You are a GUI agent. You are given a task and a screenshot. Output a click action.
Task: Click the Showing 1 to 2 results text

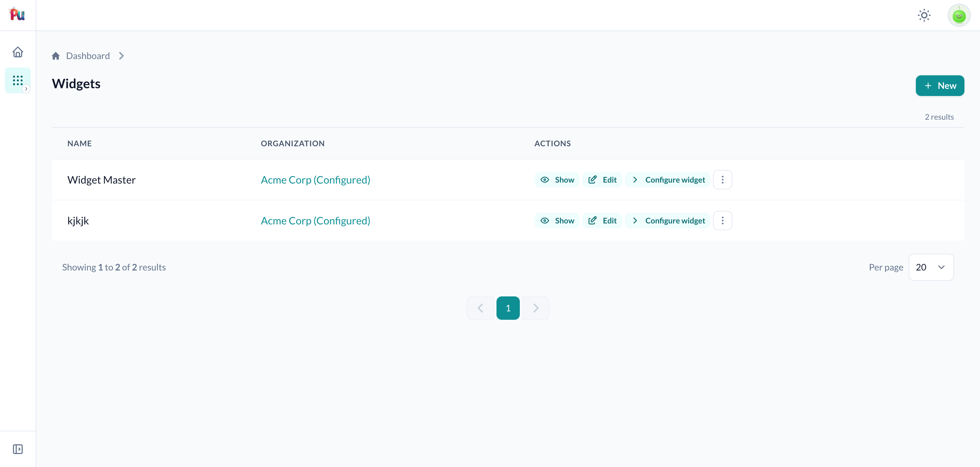(x=114, y=267)
